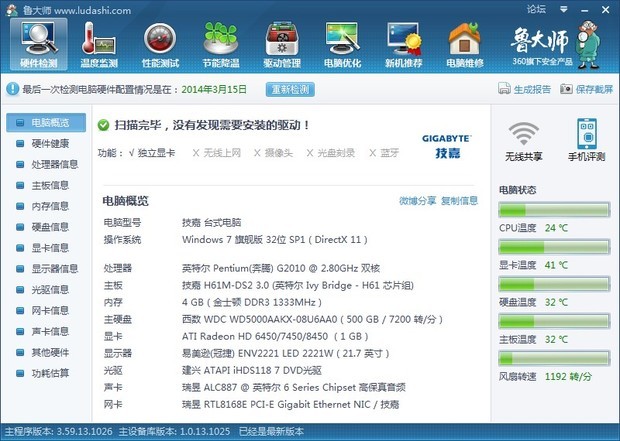Open 电脑优化 PC optimization icon
The height and width of the screenshot is (441, 620).
[342, 44]
